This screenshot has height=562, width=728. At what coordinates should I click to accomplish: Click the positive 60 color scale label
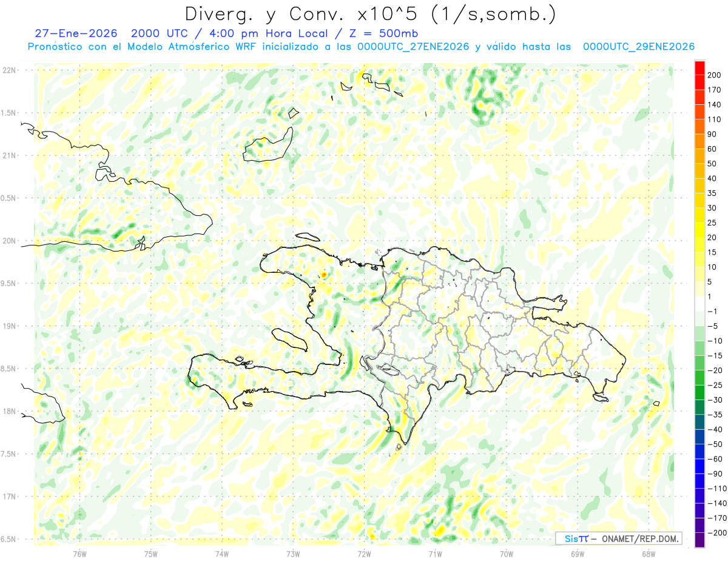tap(712, 149)
